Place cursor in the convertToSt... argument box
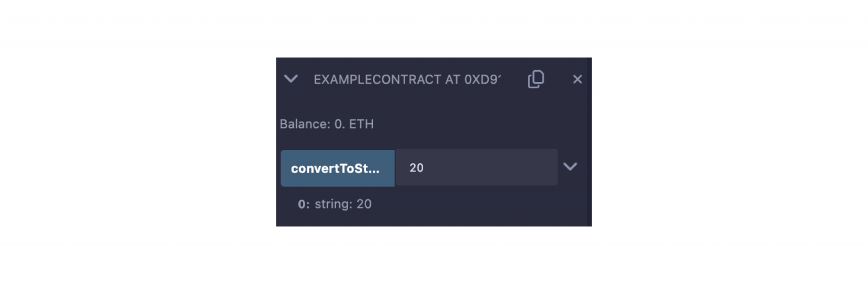Viewport: 868px width, 284px height. pos(476,168)
